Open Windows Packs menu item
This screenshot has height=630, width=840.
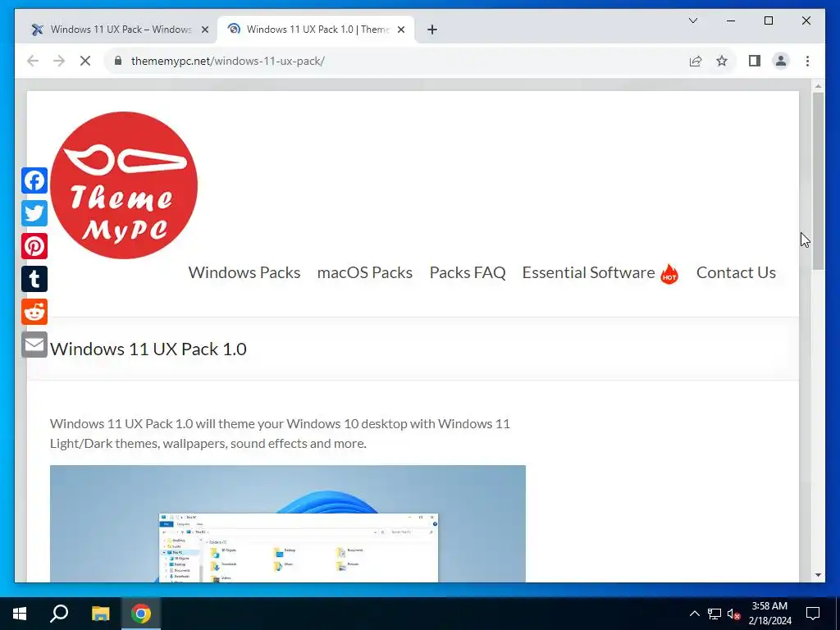click(x=244, y=272)
